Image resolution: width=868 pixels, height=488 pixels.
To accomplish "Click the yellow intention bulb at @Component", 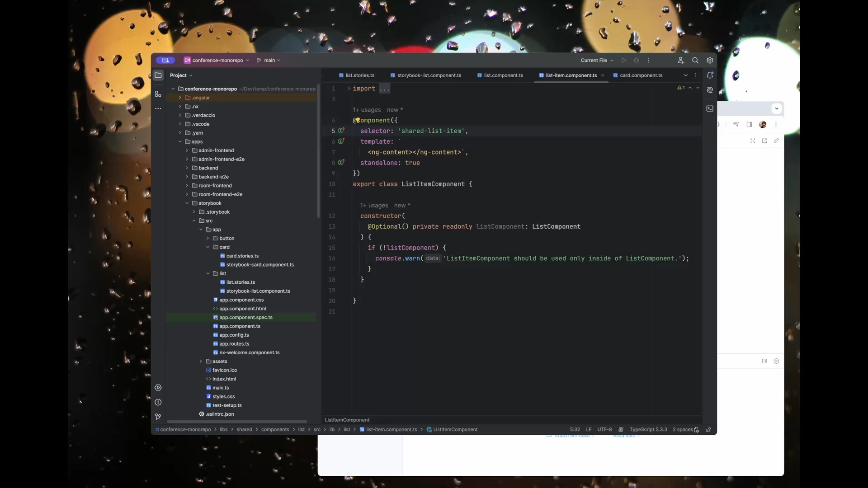I will 357,120.
